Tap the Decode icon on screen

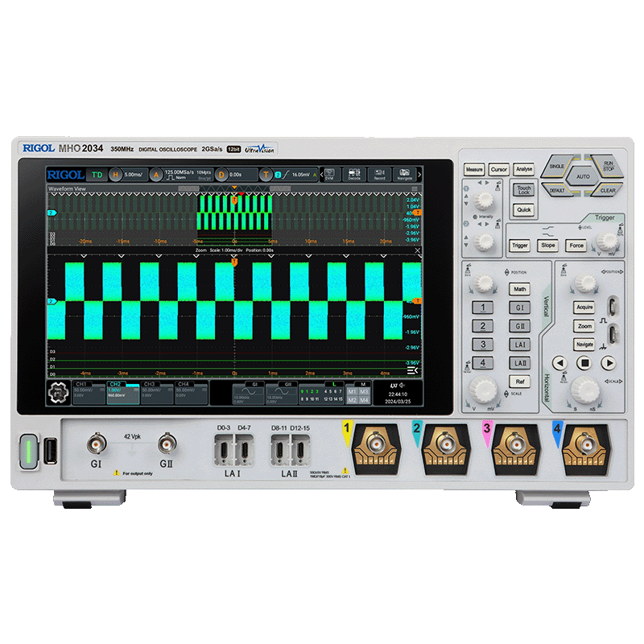tap(354, 174)
